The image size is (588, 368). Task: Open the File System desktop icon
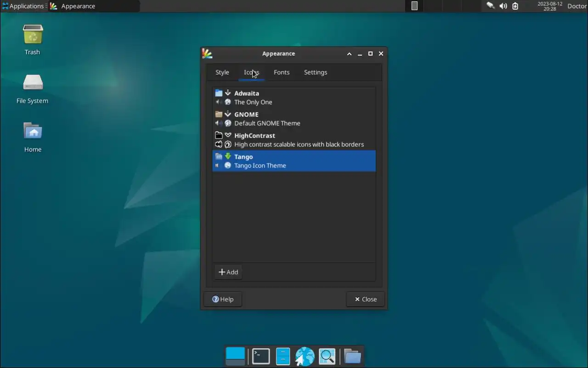33,83
